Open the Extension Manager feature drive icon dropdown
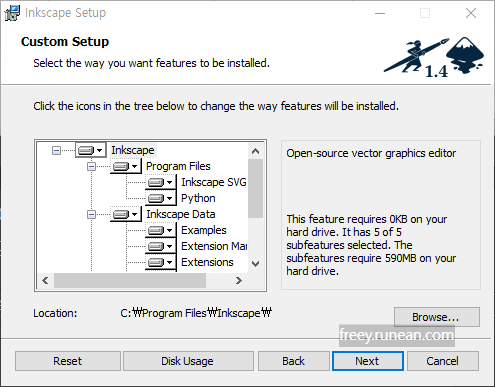Viewport: 495px width, 387px height. 161,246
